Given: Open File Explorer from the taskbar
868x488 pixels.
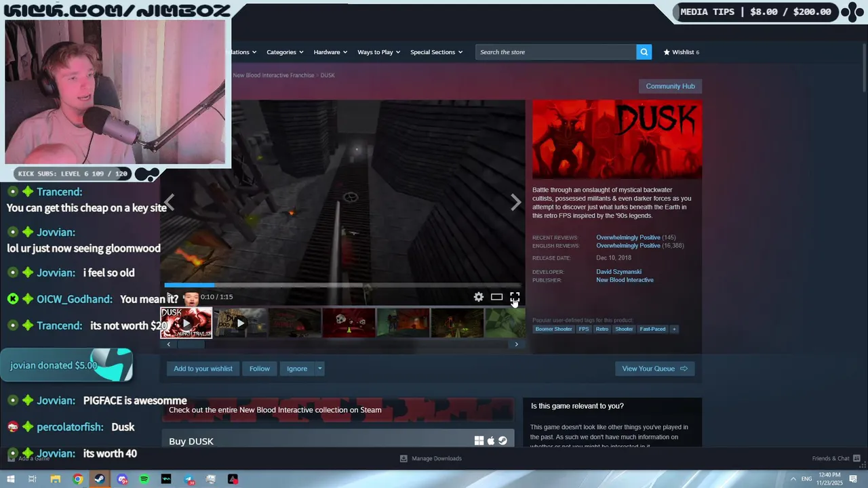Looking at the screenshot, I should click(56, 479).
